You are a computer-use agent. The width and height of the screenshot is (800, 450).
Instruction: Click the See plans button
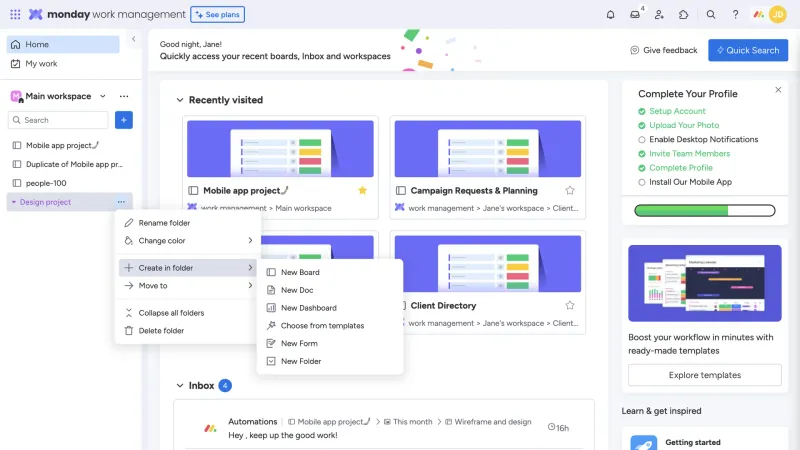tap(217, 14)
